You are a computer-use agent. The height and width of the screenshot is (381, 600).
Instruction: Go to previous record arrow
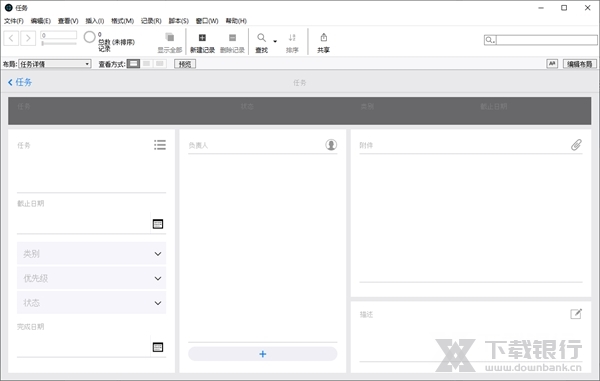[11, 38]
